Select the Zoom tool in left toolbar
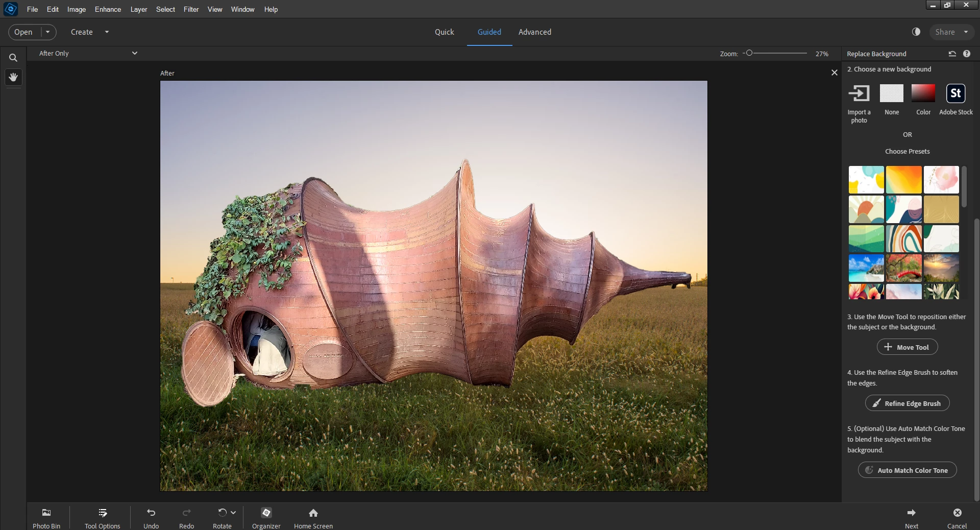Image resolution: width=980 pixels, height=530 pixels. (13, 58)
